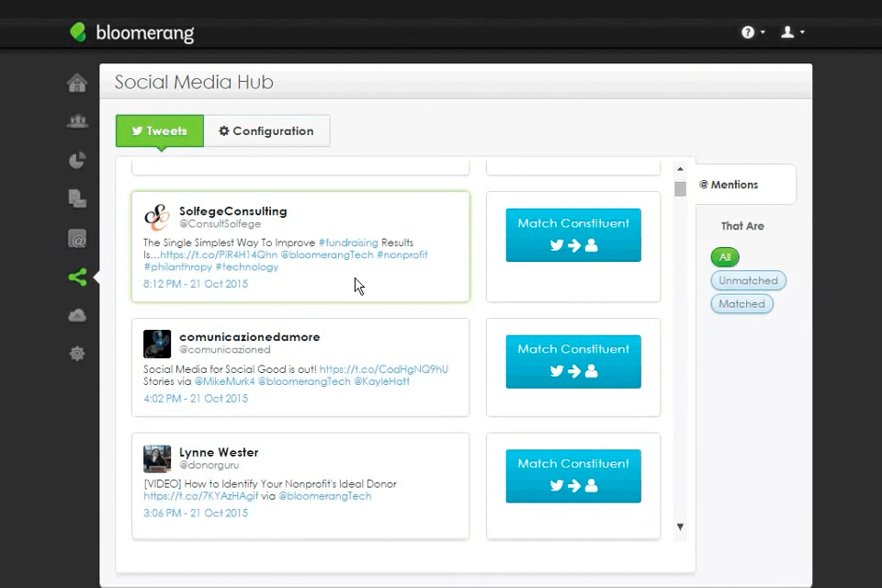The height and width of the screenshot is (588, 882).
Task: Open the 3:06 PM - 21 Oct 2015 timestamp
Action: pyautogui.click(x=196, y=514)
